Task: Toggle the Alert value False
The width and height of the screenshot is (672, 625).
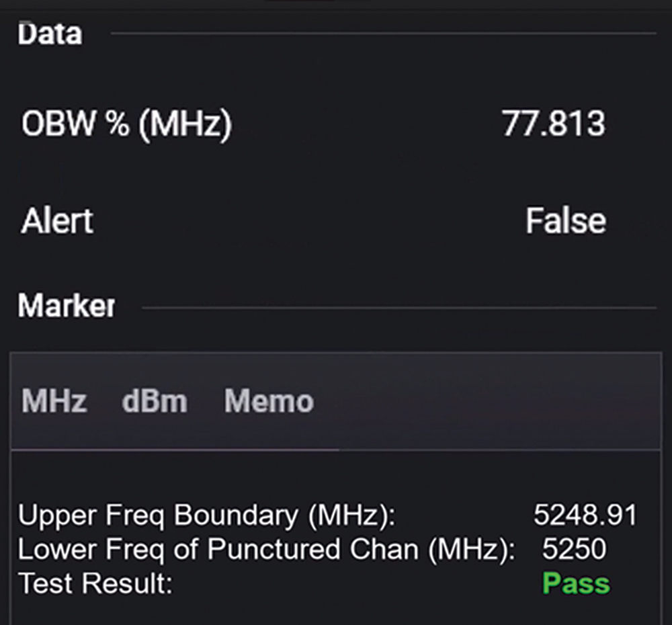Action: (565, 221)
